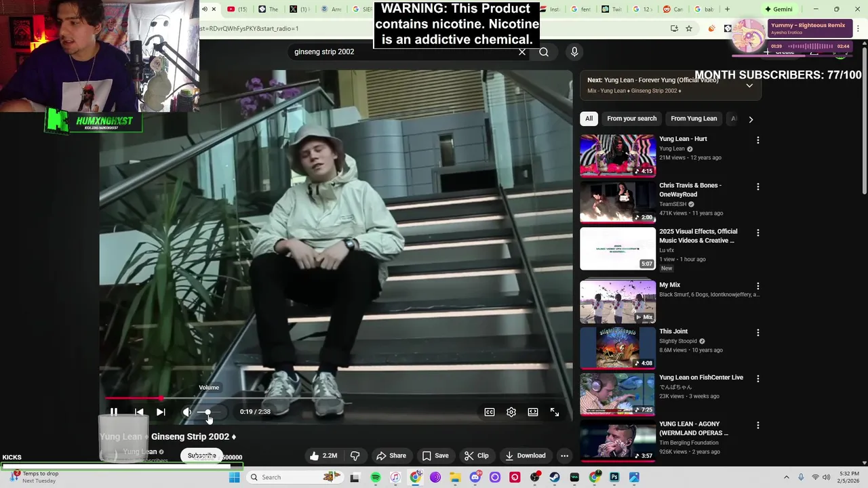Open Task View from the taskbar
This screenshot has width=868, height=488.
coord(354,477)
